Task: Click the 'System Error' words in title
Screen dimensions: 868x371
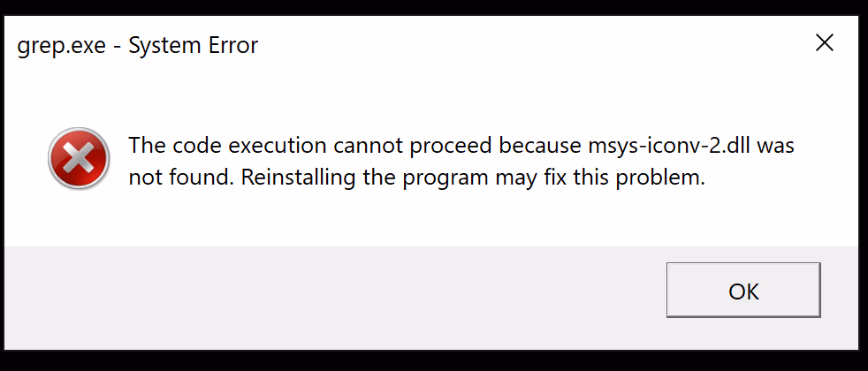Action: [x=194, y=45]
